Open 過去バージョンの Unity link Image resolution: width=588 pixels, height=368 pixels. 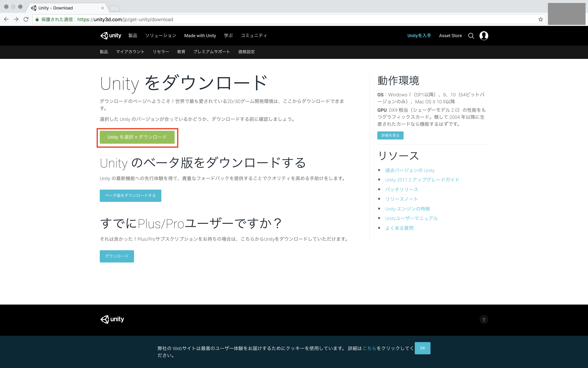(410, 170)
